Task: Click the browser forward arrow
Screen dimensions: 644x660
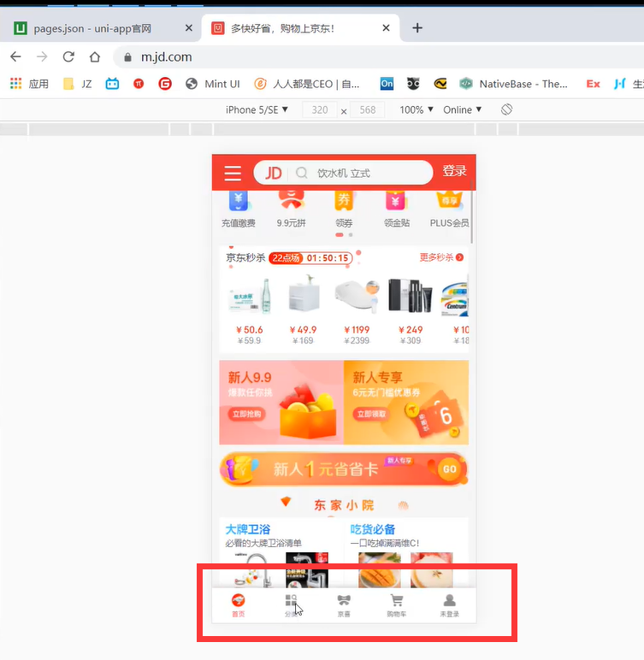Action: pyautogui.click(x=42, y=56)
